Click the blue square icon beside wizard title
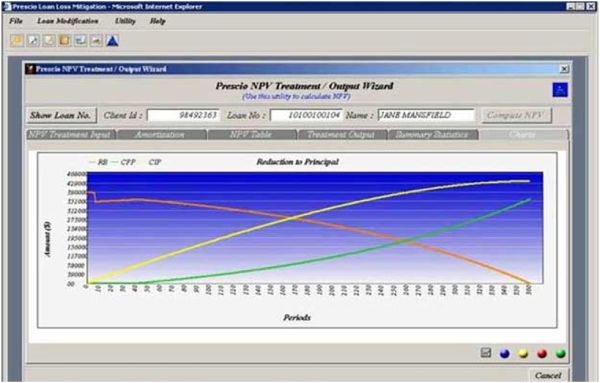600x383 pixels. pyautogui.click(x=560, y=90)
